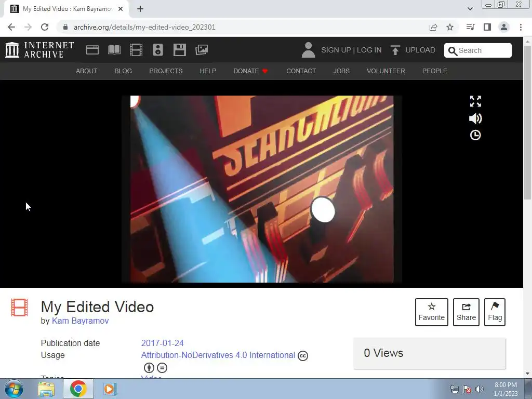The height and width of the screenshot is (399, 532).
Task: View site information via lock icon
Action: [x=65, y=27]
